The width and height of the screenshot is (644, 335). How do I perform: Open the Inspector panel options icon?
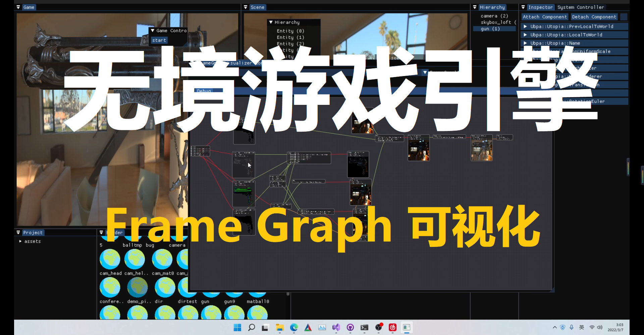[x=523, y=7]
